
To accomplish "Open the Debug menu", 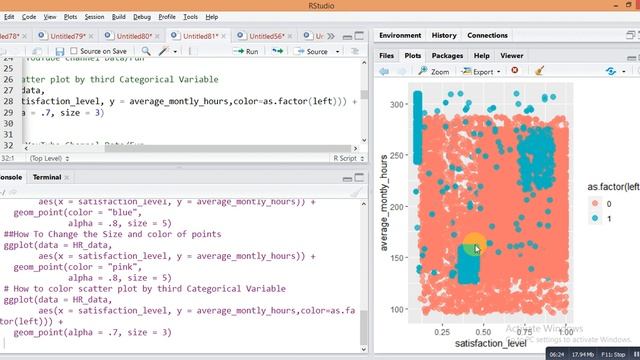I will pyautogui.click(x=142, y=17).
